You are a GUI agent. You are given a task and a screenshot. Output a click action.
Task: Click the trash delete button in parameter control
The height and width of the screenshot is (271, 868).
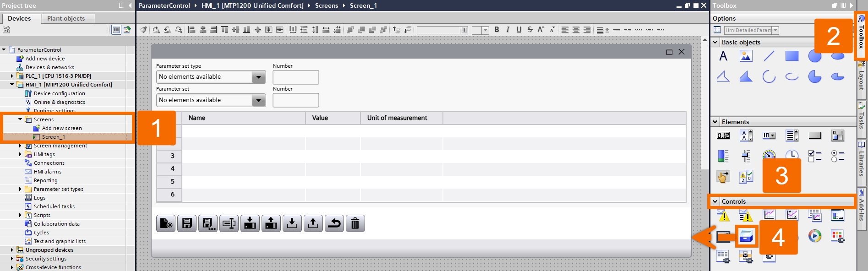point(355,223)
